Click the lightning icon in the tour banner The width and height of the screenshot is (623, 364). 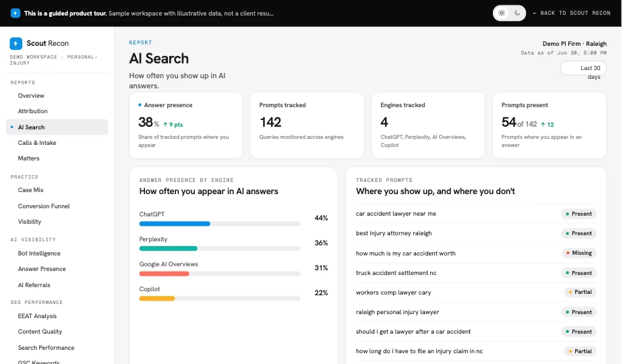[15, 13]
